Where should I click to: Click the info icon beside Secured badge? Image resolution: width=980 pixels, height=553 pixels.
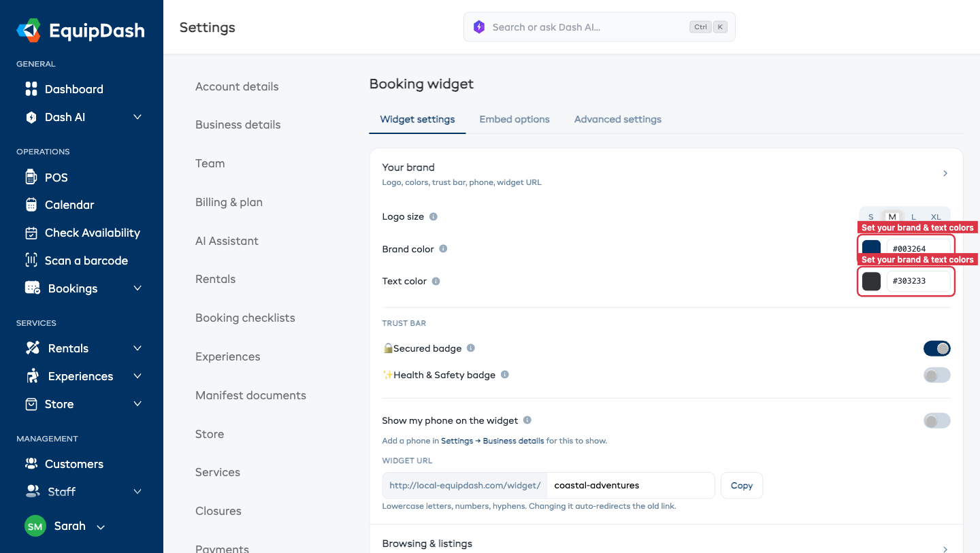pos(471,348)
